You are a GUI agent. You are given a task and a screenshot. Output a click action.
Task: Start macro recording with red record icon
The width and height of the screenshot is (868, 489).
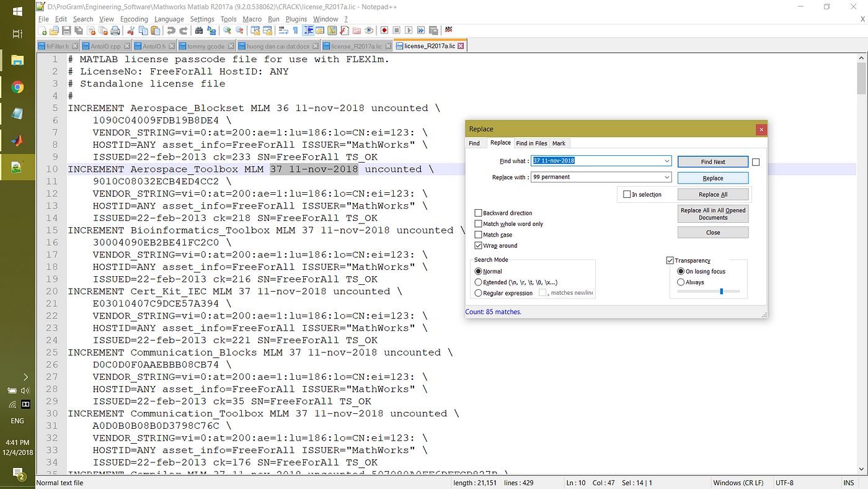click(x=384, y=30)
